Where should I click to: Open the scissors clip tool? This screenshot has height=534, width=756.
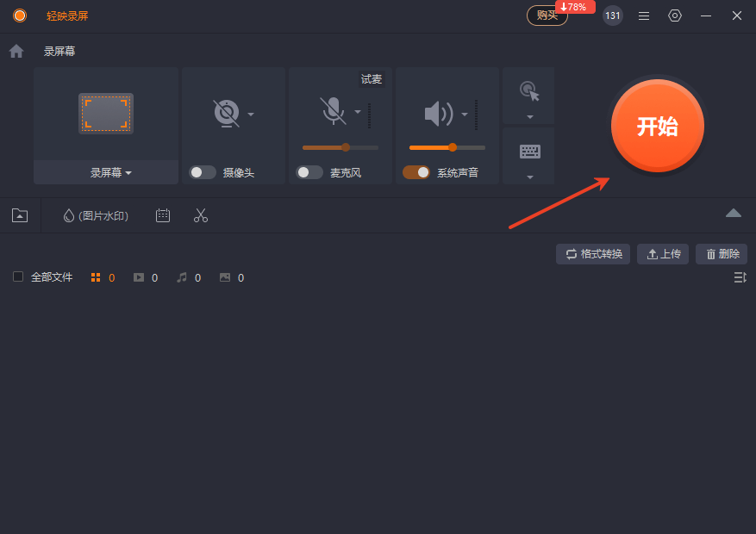[201, 215]
